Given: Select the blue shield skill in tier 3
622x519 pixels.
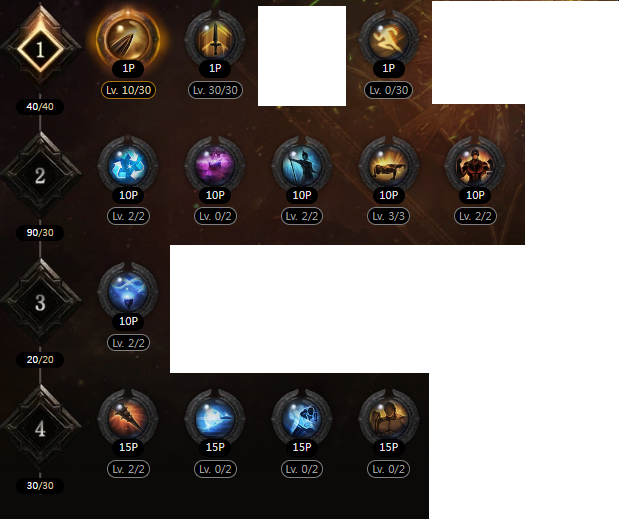Looking at the screenshot, I should tap(128, 292).
